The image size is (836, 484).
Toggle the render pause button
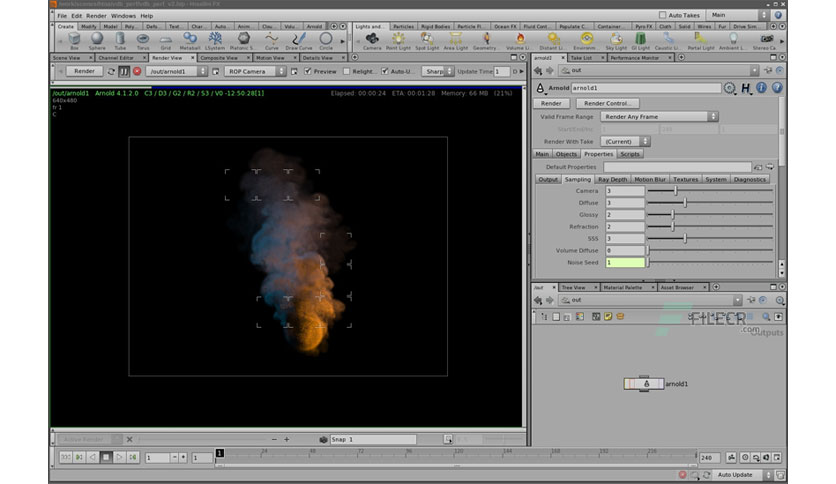(124, 71)
